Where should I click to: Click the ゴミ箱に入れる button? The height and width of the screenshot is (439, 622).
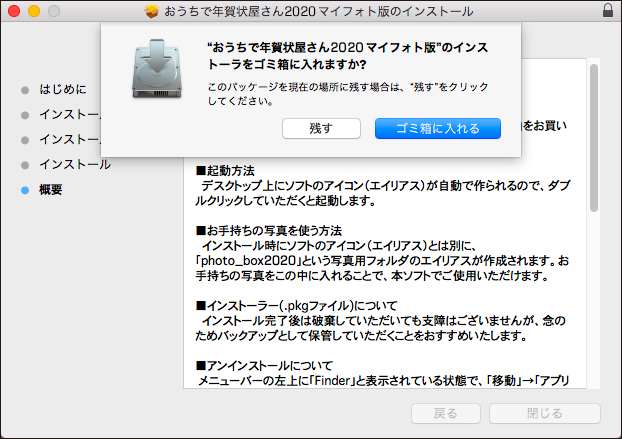click(x=438, y=128)
